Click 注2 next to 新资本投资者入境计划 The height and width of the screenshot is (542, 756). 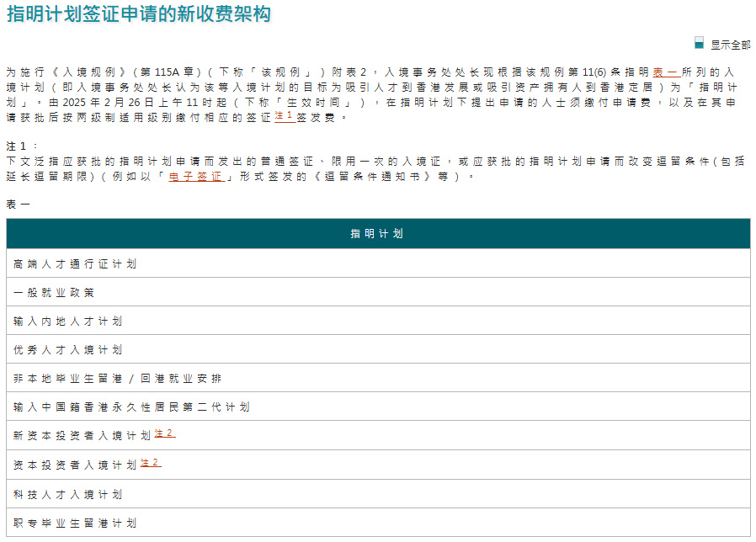pos(165,434)
